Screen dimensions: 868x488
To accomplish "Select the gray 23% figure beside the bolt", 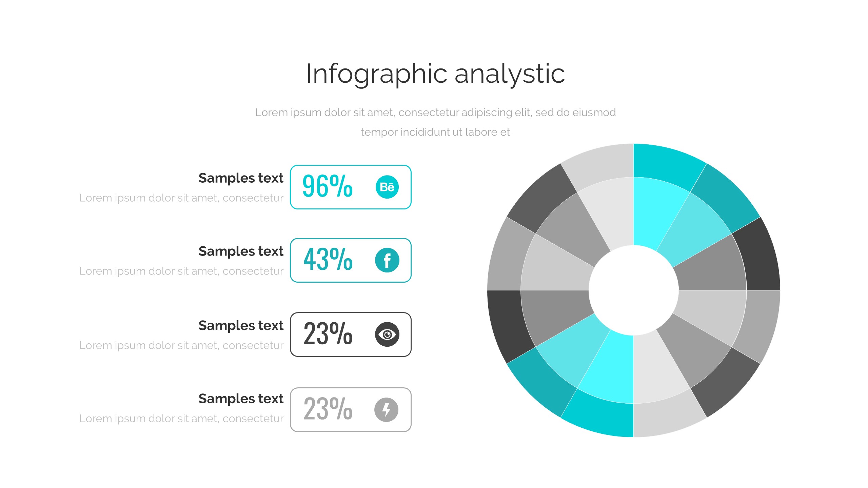I will click(x=328, y=409).
